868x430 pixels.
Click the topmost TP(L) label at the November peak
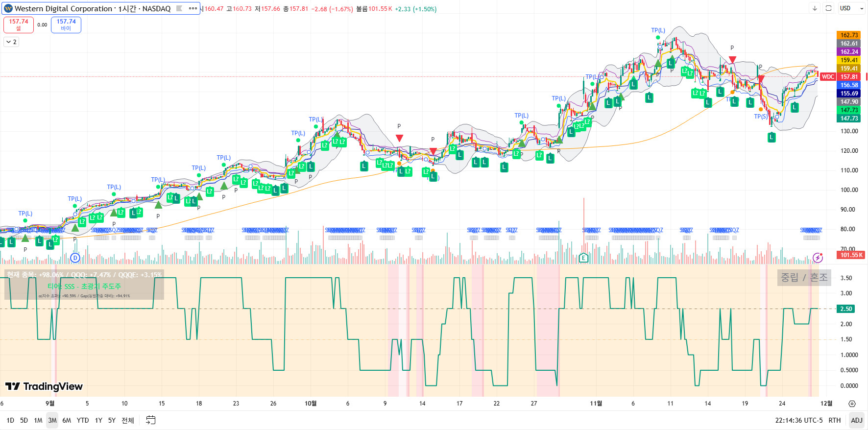pyautogui.click(x=658, y=30)
